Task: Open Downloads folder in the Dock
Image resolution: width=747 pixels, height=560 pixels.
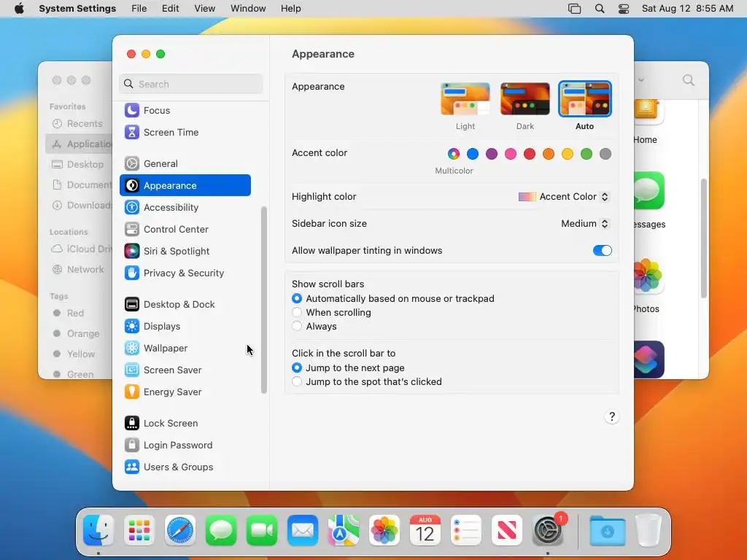Action: pos(608,531)
